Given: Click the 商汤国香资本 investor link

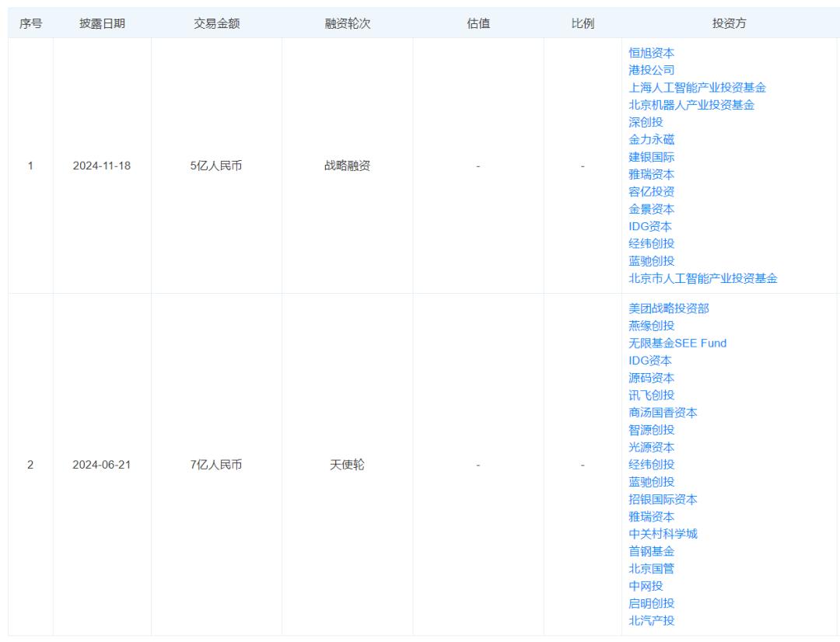Looking at the screenshot, I should click(663, 413).
